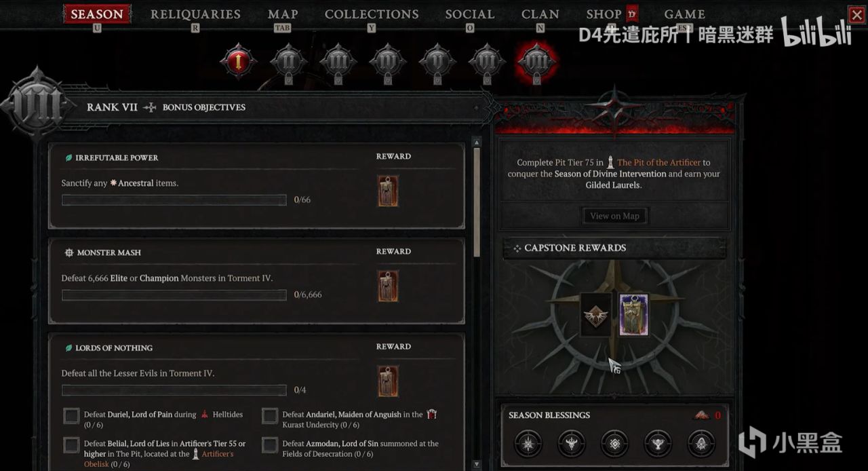Image resolution: width=868 pixels, height=471 pixels.
Task: Click the first Season Blessings icon
Action: [x=528, y=444]
